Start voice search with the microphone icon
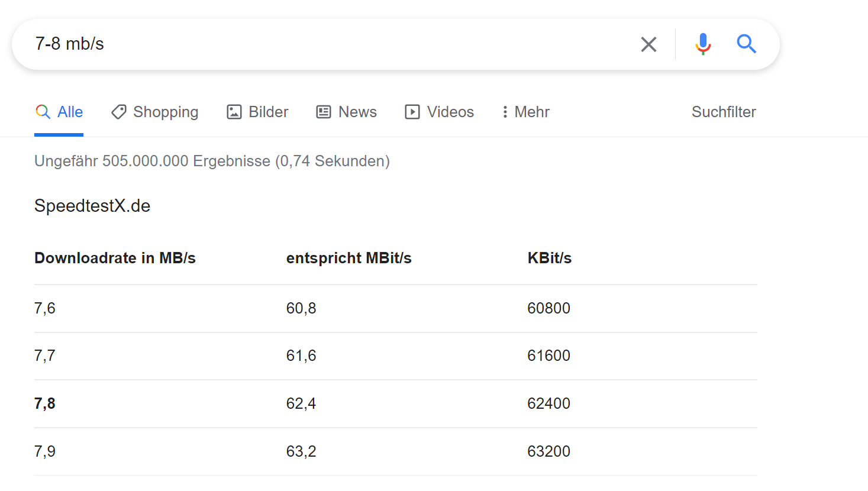Image resolution: width=868 pixels, height=491 pixels. pyautogui.click(x=703, y=44)
